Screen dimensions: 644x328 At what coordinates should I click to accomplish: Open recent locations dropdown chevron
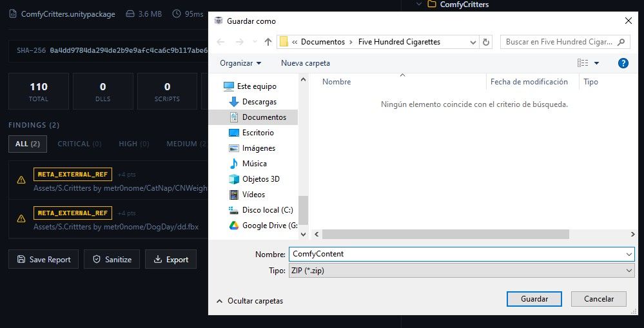[x=255, y=42]
